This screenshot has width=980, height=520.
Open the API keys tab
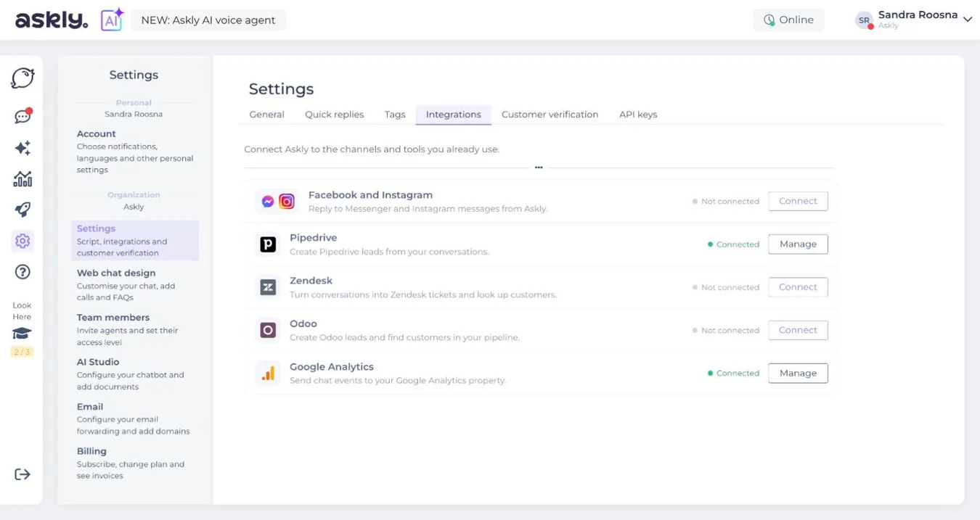coord(638,115)
